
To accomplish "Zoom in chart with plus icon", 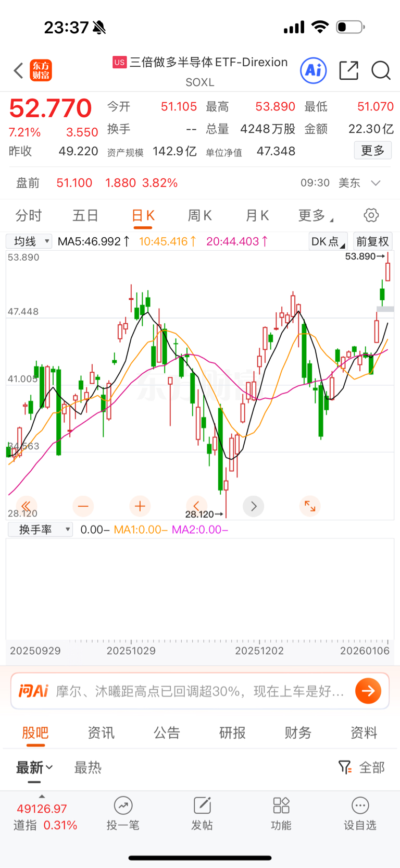I will coord(140,506).
